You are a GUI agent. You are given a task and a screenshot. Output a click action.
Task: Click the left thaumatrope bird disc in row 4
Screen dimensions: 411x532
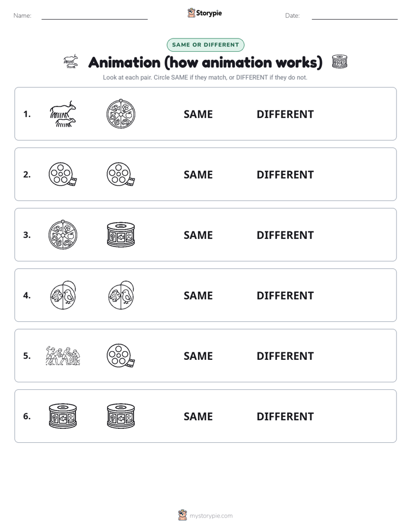click(x=63, y=295)
